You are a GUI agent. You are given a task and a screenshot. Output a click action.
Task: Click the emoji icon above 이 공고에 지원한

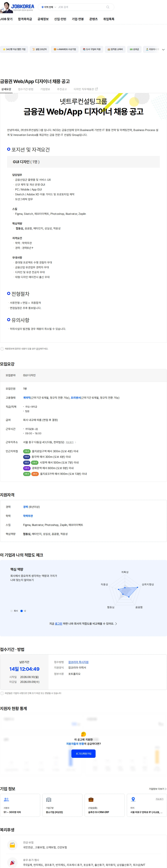point(83,734)
